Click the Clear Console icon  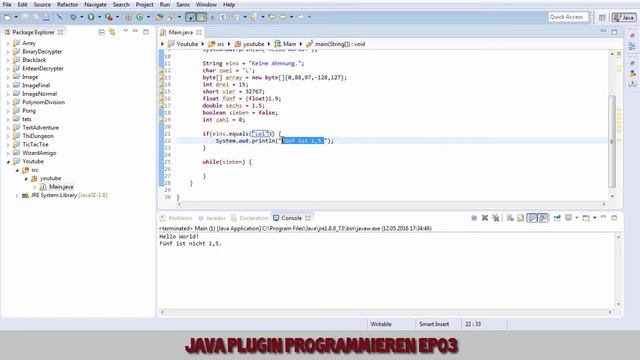tap(510, 218)
